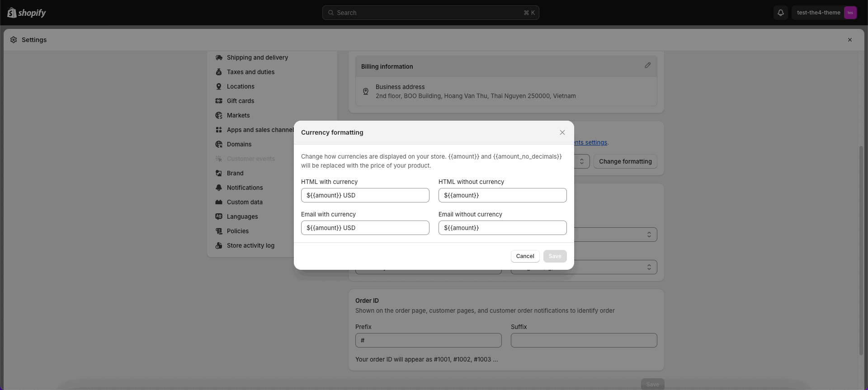Viewport: 868px width, 390px height.
Task: Click the Markets globe icon
Action: (x=219, y=115)
